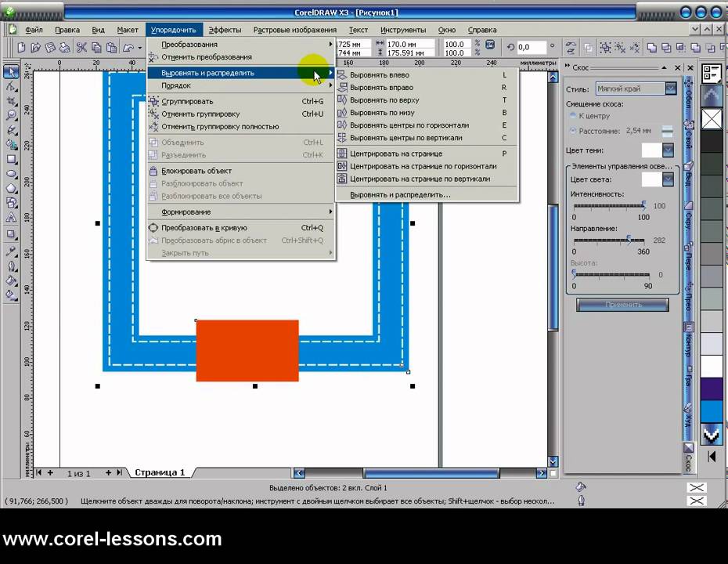This screenshot has width=728, height=564.
Task: Click the Copy toolbar icon
Action: pos(96,47)
